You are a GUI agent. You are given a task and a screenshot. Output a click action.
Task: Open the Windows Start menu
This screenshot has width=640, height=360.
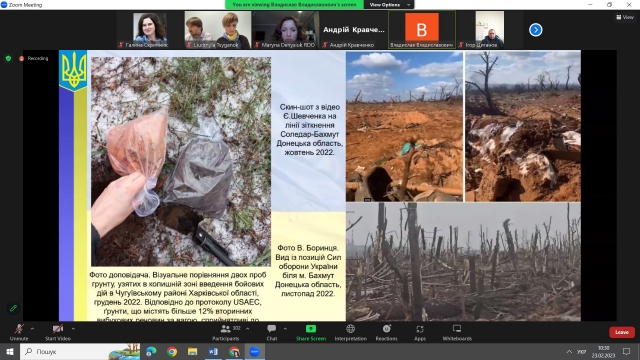point(10,351)
